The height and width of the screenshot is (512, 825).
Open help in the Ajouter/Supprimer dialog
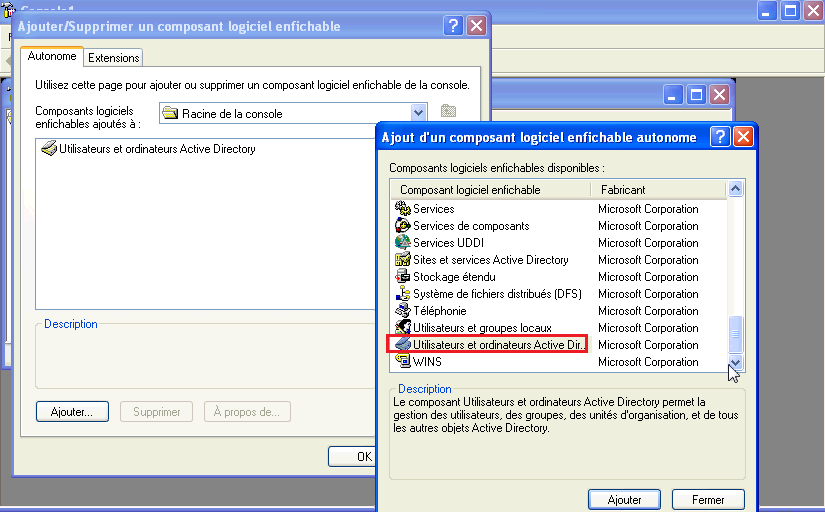453,25
